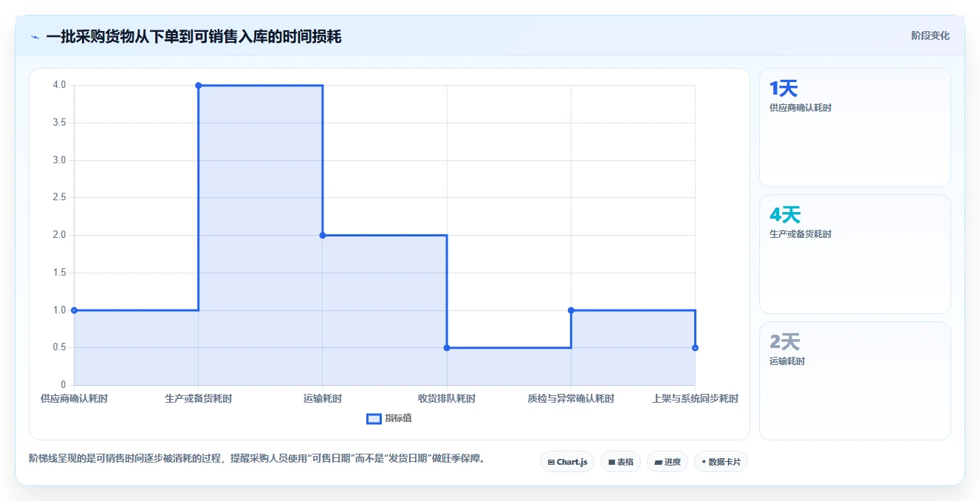Click data point at 收货排队耗时 value 0.5
This screenshot has height=501, width=980.
pos(447,347)
